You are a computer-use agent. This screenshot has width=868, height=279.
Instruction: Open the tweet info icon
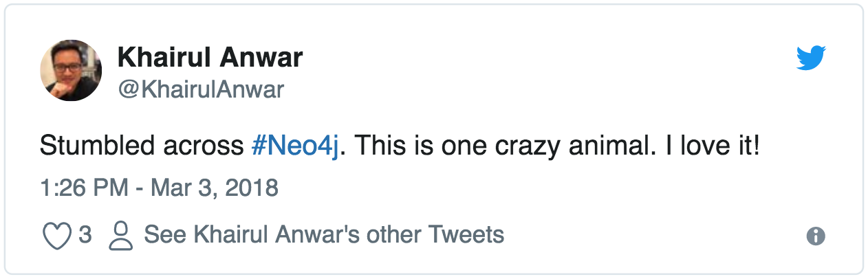pos(815,236)
